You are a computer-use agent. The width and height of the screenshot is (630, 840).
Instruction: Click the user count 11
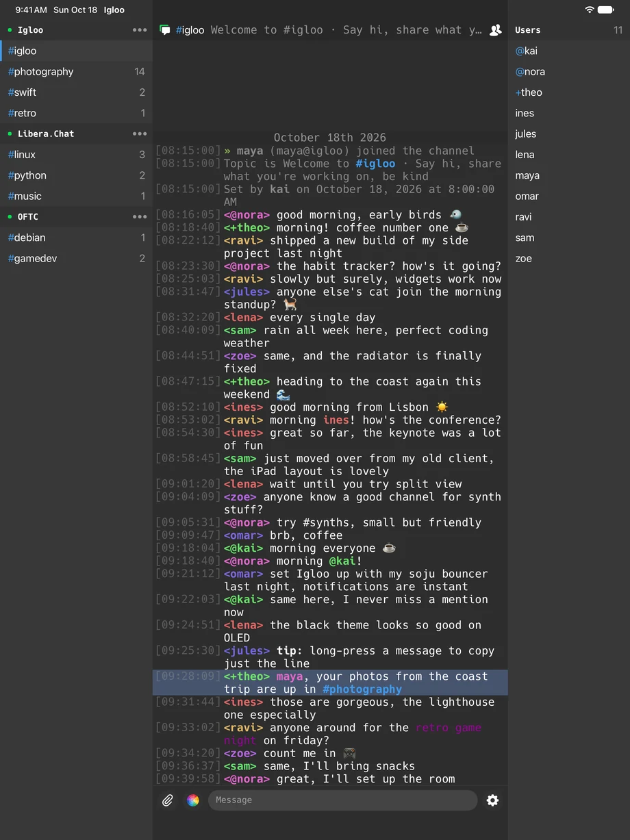(618, 30)
